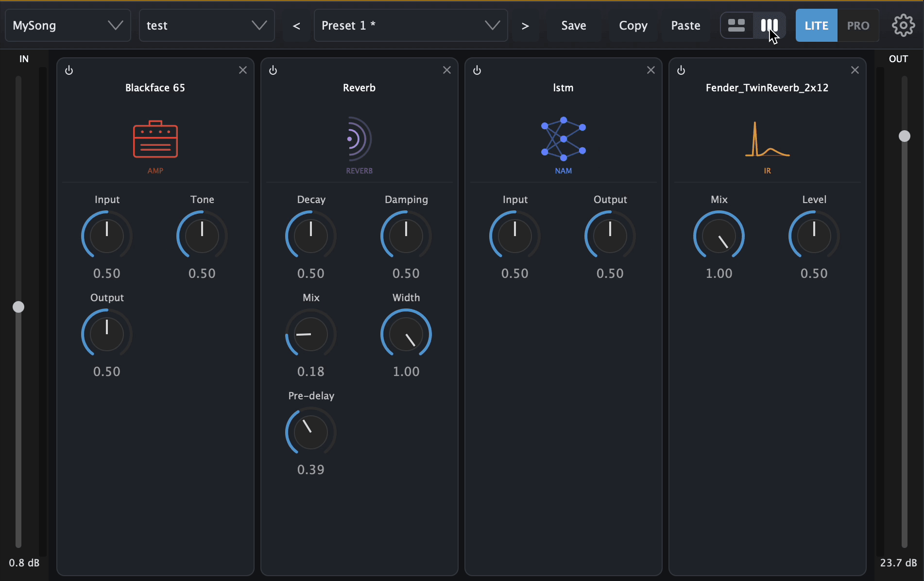Open the test dropdown

[207, 25]
